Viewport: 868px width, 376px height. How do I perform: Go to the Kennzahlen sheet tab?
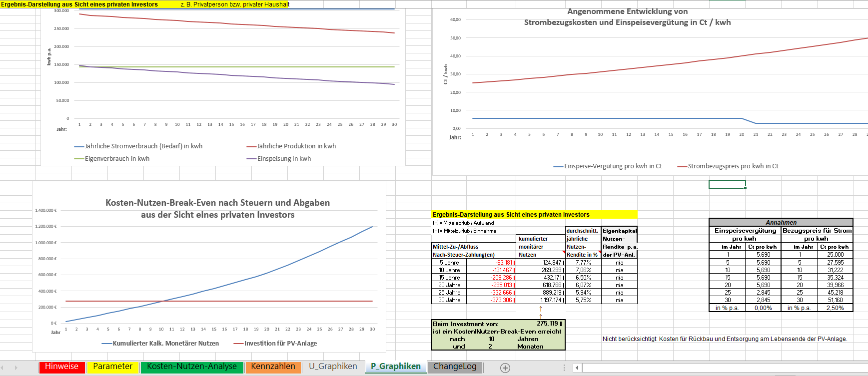coord(273,367)
